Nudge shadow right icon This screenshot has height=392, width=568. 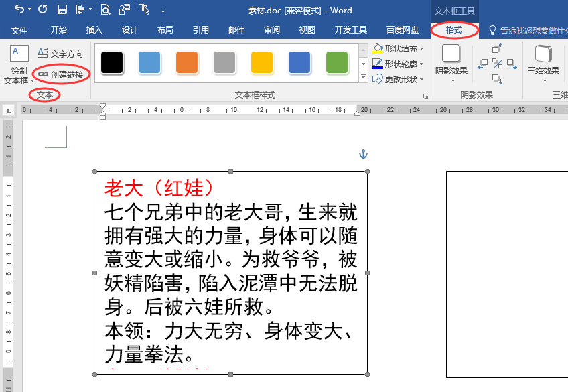click(x=512, y=64)
